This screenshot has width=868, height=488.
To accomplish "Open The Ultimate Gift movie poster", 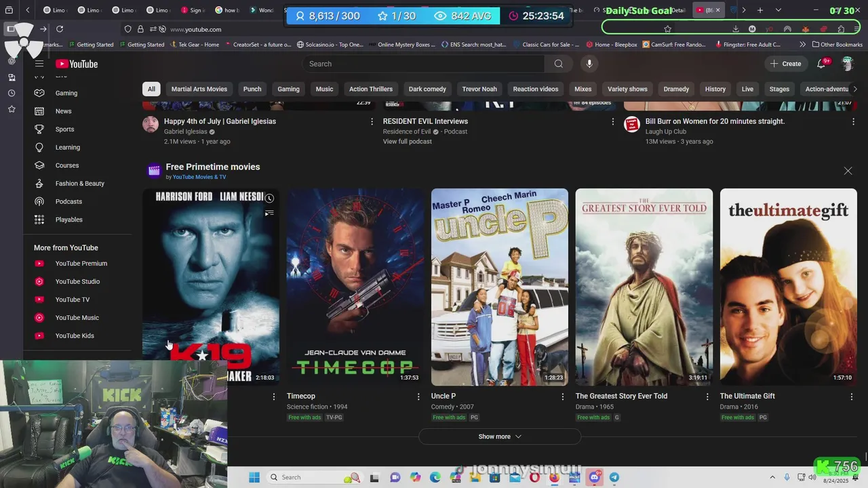I will [x=789, y=287].
